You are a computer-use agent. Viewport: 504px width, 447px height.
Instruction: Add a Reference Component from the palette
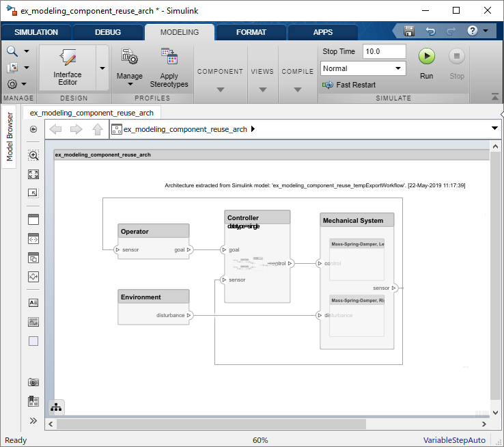pyautogui.click(x=33, y=239)
